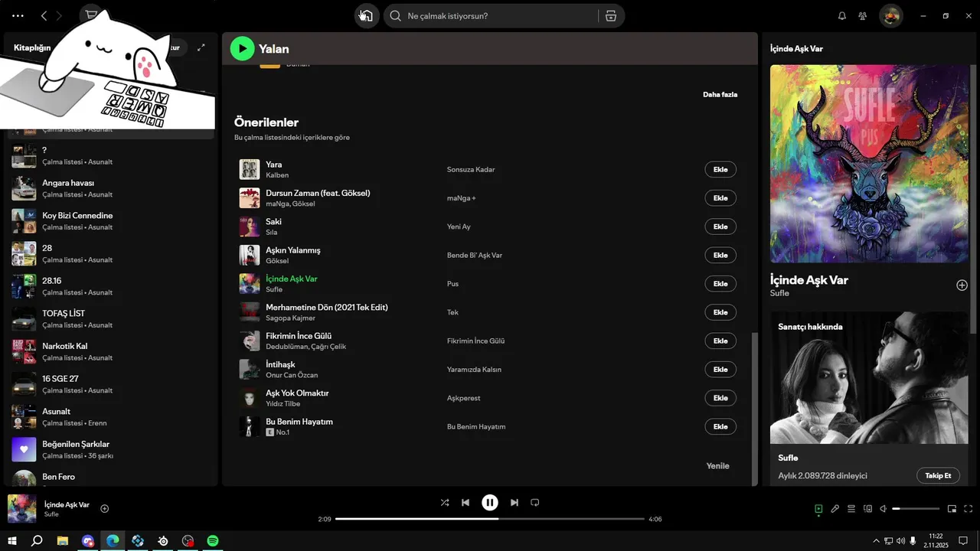The image size is (980, 551).
Task: Add Aşk Yok Olmaktır with Ekle
Action: pos(720,398)
